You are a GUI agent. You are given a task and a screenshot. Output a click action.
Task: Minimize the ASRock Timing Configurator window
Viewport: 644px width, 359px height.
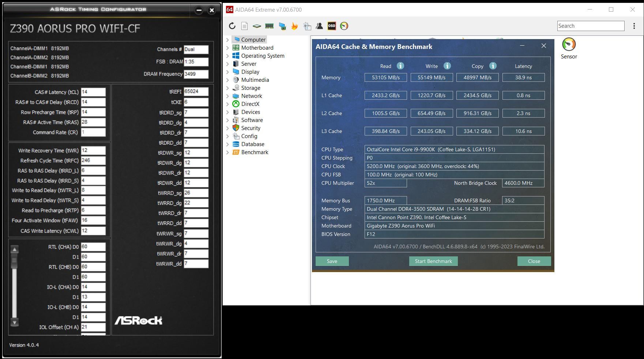point(199,10)
